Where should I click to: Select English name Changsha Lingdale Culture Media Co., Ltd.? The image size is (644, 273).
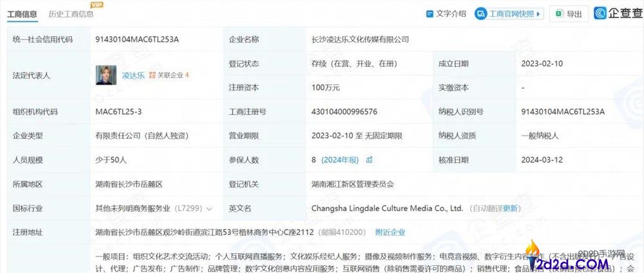(x=387, y=209)
